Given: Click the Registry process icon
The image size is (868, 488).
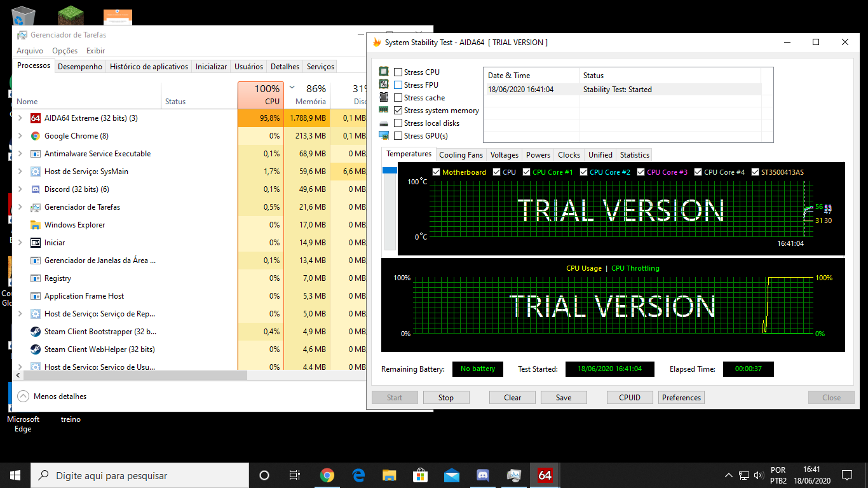Looking at the screenshot, I should (36, 278).
